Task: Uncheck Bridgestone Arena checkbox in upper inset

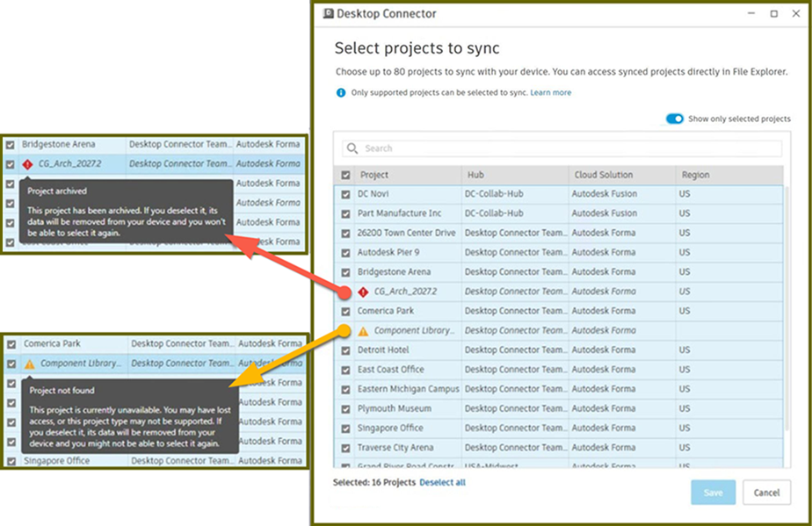Action: click(10, 145)
